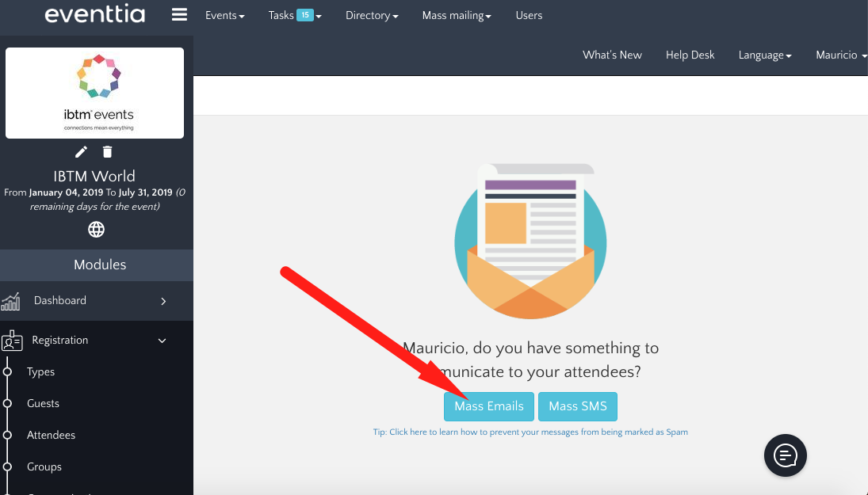Viewport: 868px width, 495px height.
Task: Expand the Dashboard module arrow
Action: (163, 301)
